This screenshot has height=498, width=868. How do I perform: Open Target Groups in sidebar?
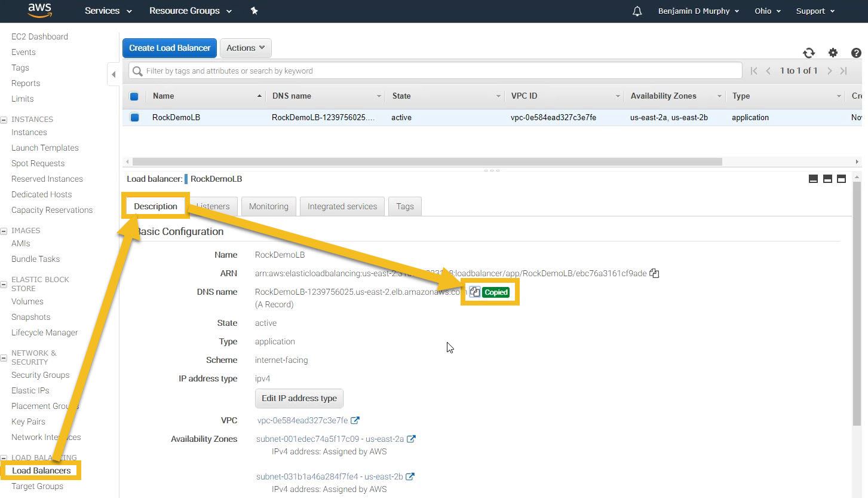click(37, 486)
